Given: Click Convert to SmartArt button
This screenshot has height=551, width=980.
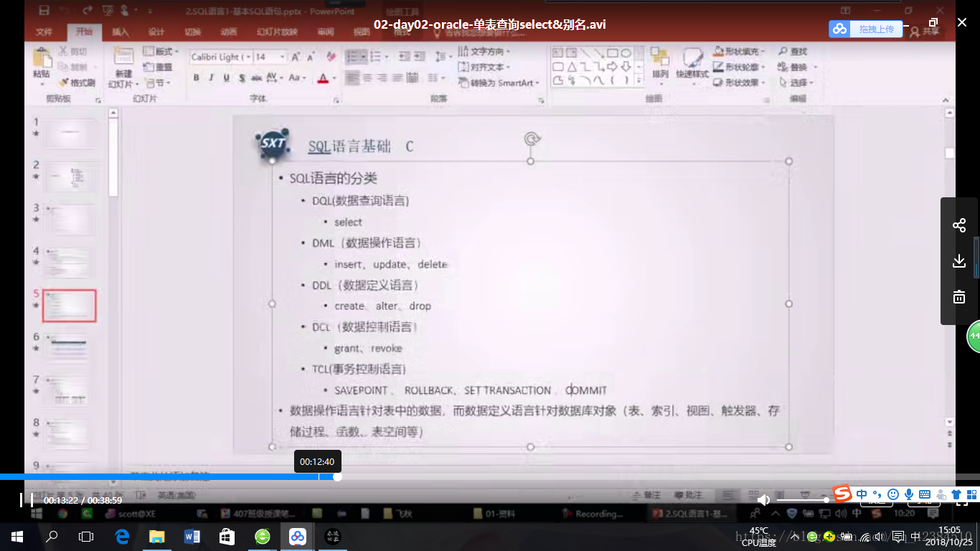Looking at the screenshot, I should pos(499,83).
